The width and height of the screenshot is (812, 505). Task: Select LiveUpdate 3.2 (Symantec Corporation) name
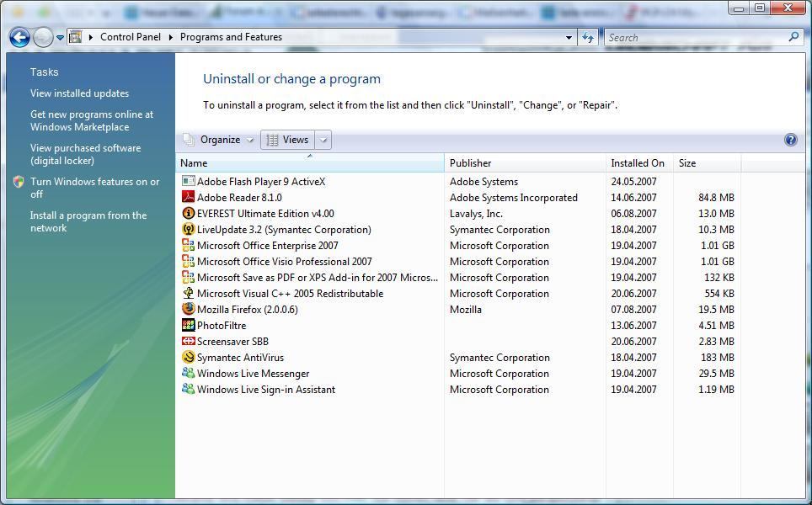pos(284,230)
